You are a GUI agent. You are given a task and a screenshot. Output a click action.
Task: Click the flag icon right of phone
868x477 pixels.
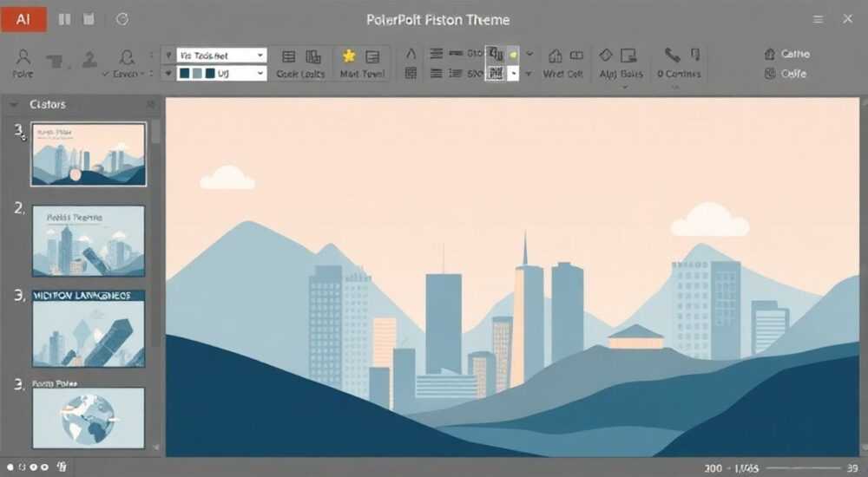point(696,55)
